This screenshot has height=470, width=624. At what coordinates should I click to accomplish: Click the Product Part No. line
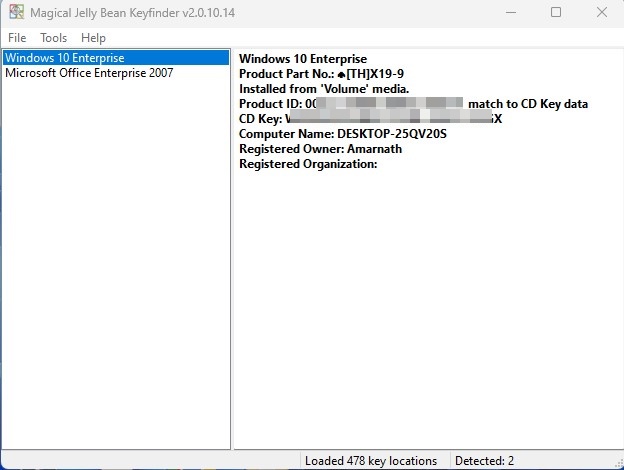(x=321, y=74)
